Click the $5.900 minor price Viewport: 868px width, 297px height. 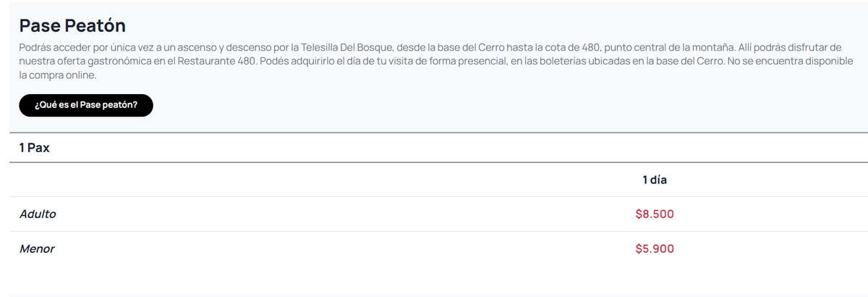pos(654,249)
